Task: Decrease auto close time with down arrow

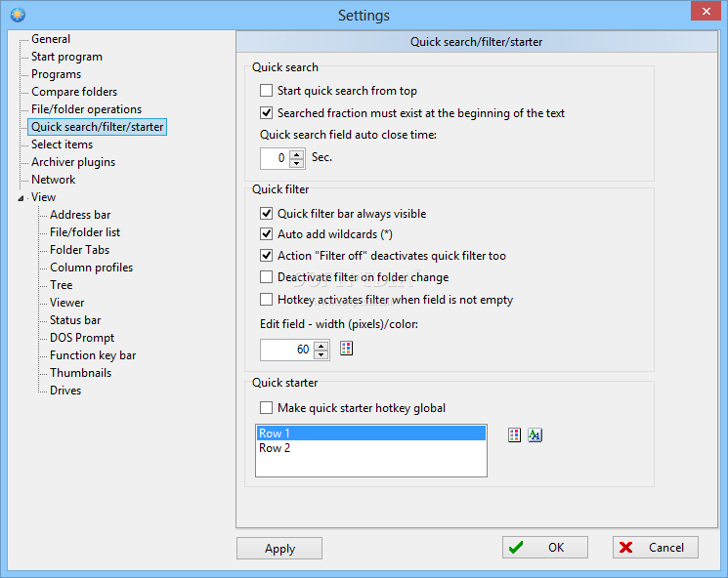Action: tap(297, 163)
